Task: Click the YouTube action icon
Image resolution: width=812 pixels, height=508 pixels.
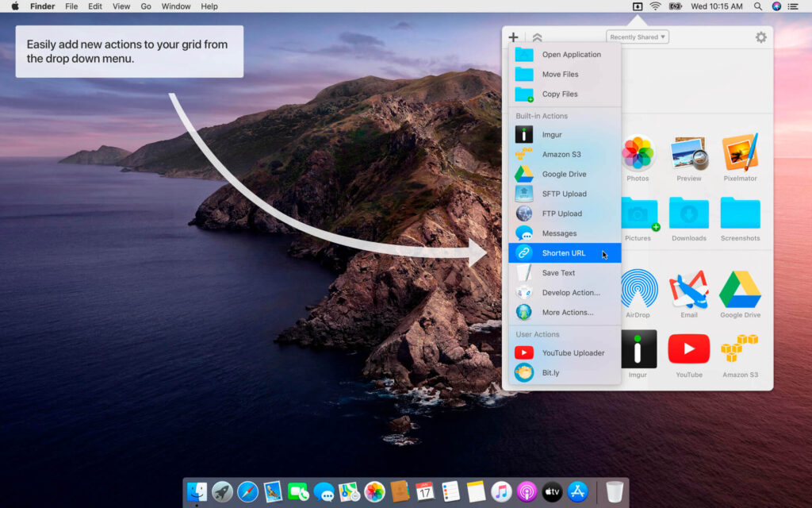Action: point(688,349)
